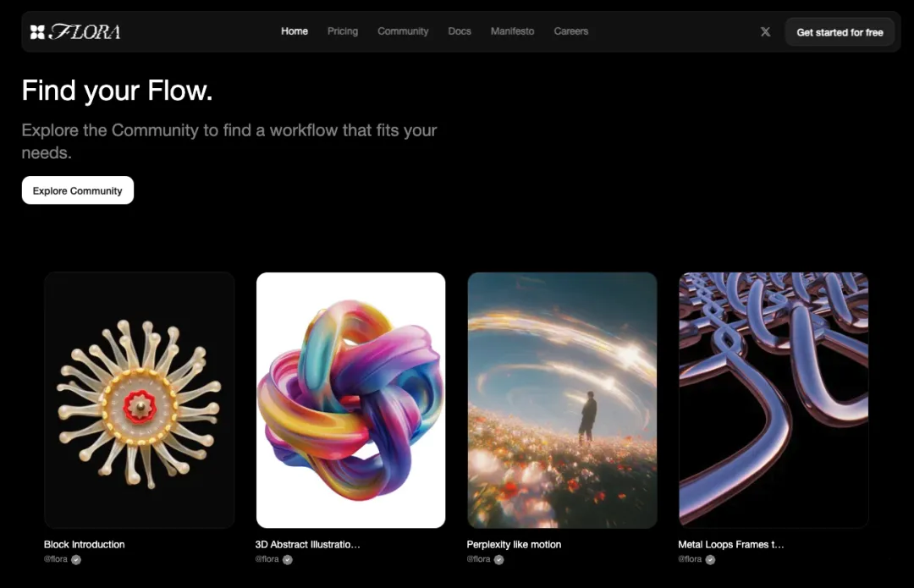Click the Metal Loops Frames t… title
Screen dimensions: 914x588
[731, 544]
